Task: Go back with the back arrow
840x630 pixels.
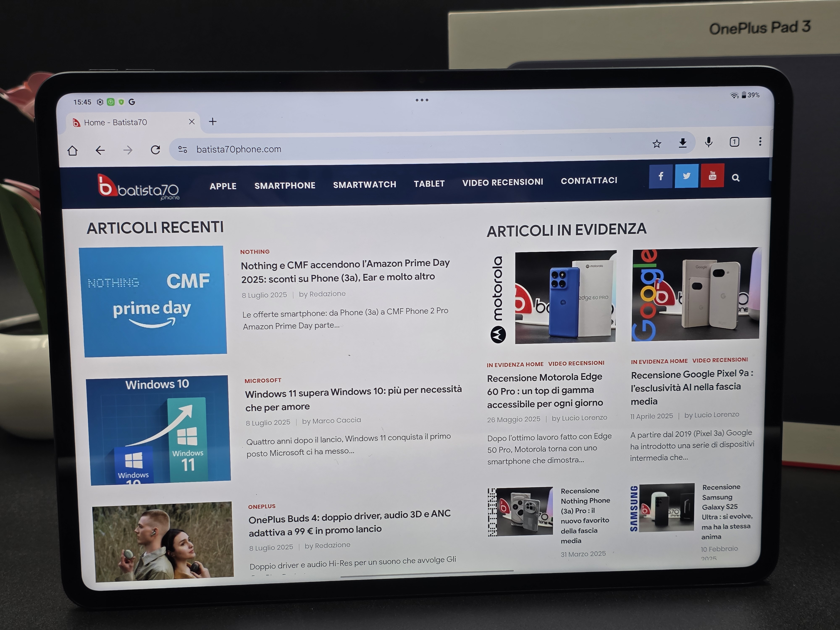Action: [100, 150]
